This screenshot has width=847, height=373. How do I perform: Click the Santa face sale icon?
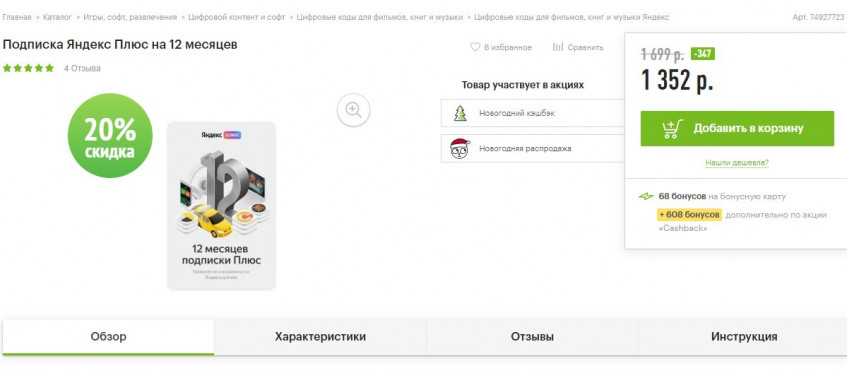coord(460,148)
